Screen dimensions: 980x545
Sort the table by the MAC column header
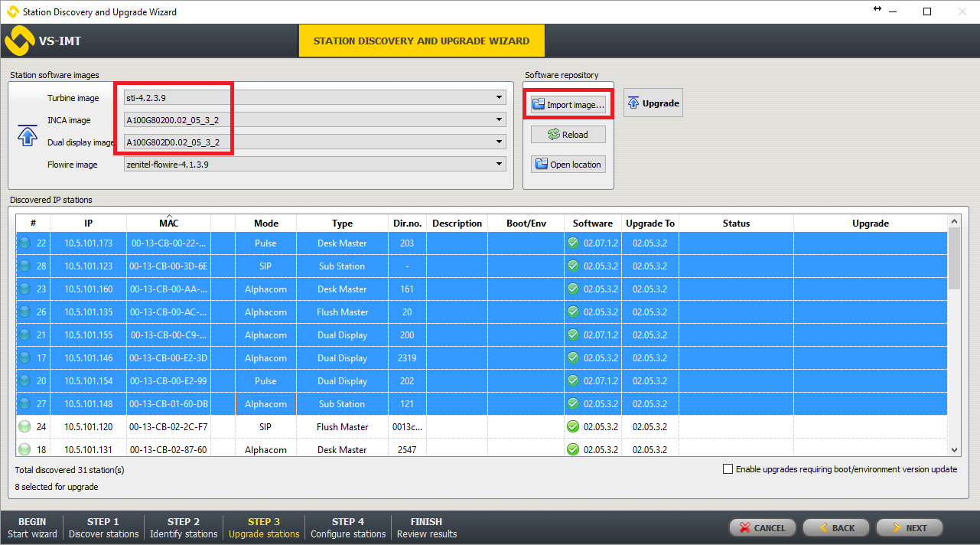pos(169,224)
